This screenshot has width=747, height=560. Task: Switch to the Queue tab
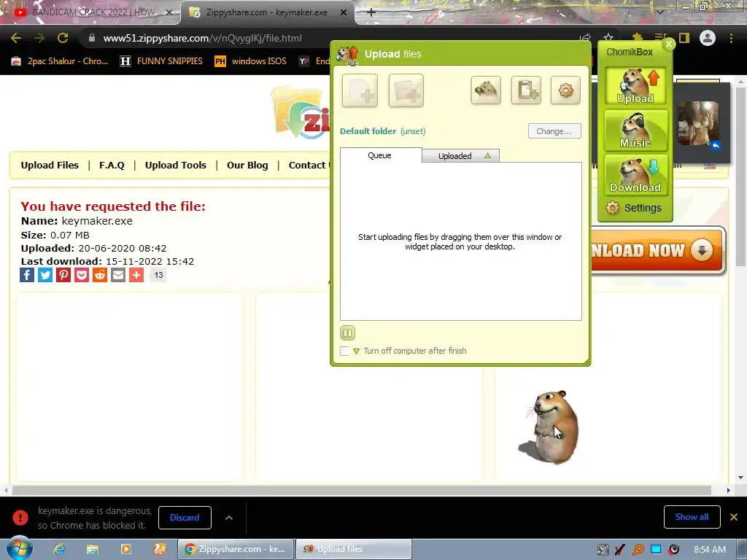pyautogui.click(x=380, y=155)
